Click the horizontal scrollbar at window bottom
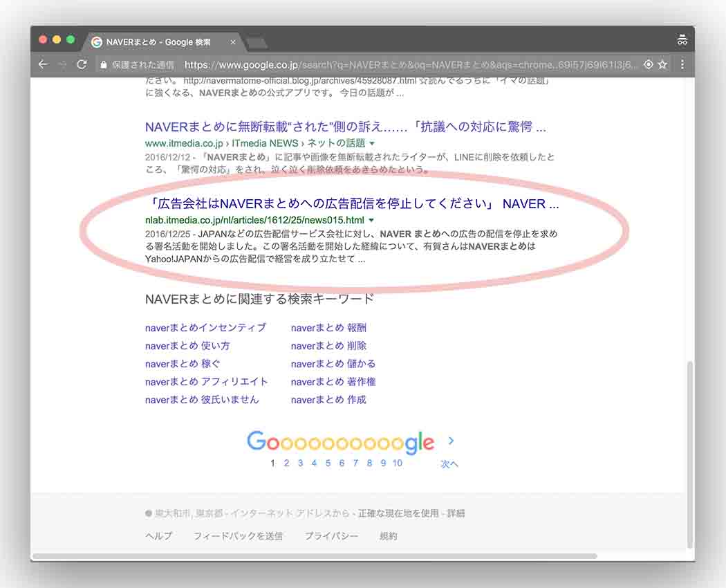Viewport: 726px width, 588px height. click(x=315, y=555)
